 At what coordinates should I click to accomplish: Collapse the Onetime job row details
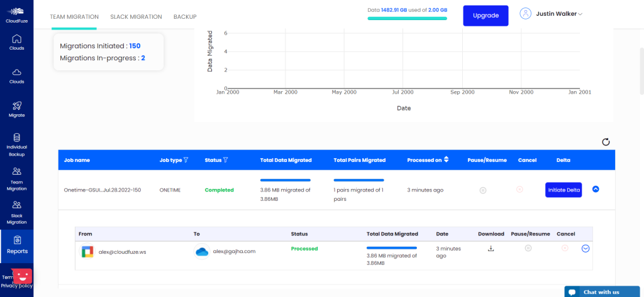(x=596, y=189)
